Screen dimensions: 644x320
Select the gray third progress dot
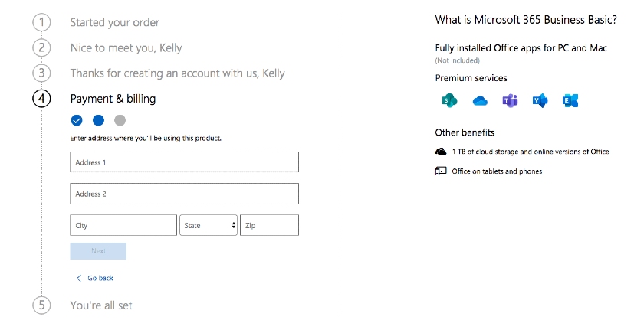coord(120,120)
